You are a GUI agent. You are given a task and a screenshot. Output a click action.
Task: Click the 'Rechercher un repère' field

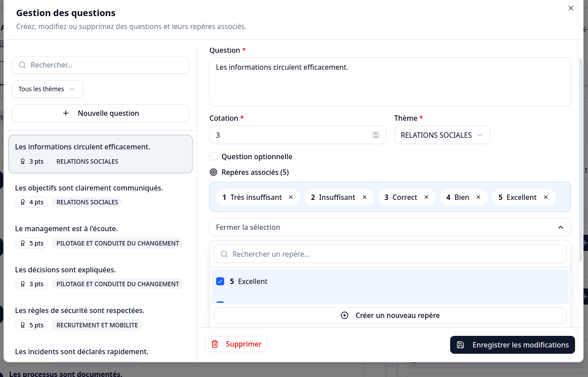[390, 254]
